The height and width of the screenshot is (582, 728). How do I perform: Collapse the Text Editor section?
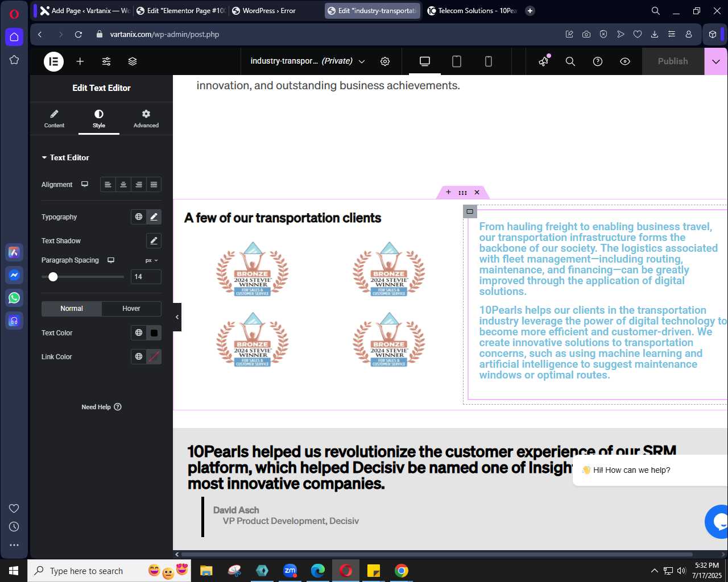click(65, 157)
